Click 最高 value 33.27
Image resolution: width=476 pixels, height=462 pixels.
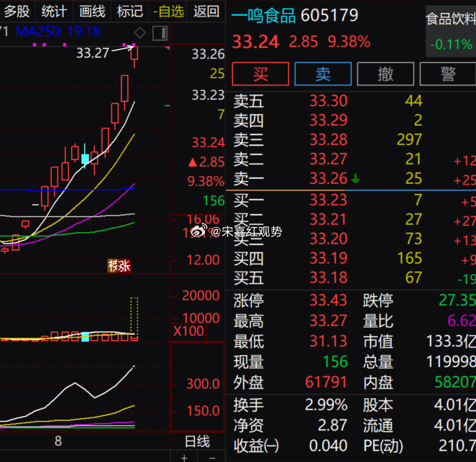(x=329, y=320)
